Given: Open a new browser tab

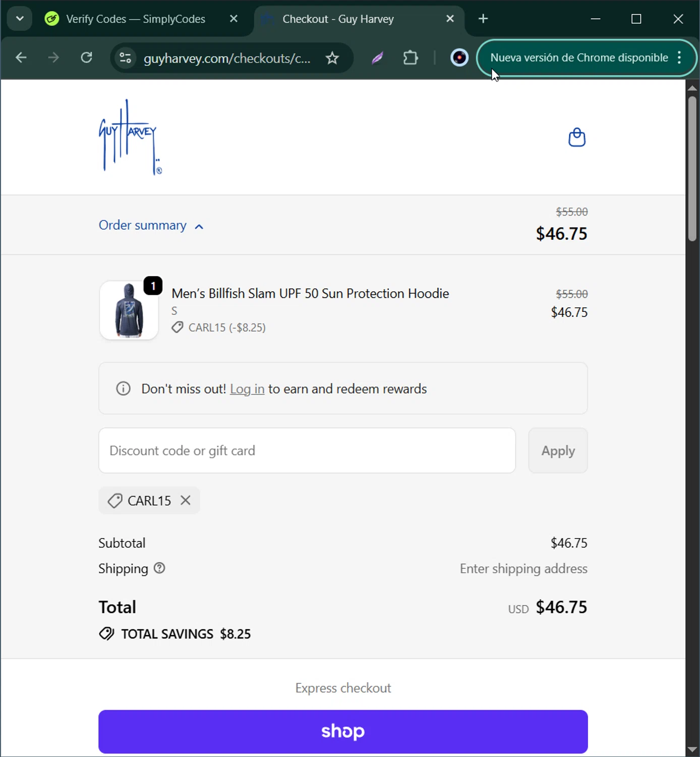Looking at the screenshot, I should pos(483,19).
